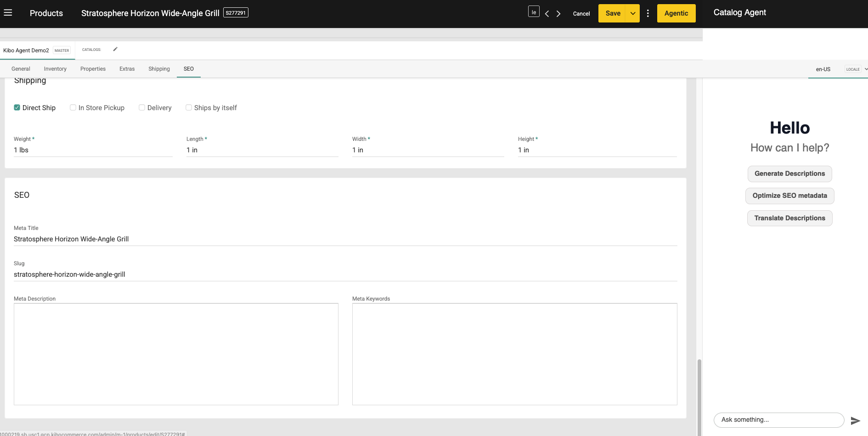The width and height of the screenshot is (868, 436).
Task: Check the Ships by itself option
Action: [x=189, y=107]
